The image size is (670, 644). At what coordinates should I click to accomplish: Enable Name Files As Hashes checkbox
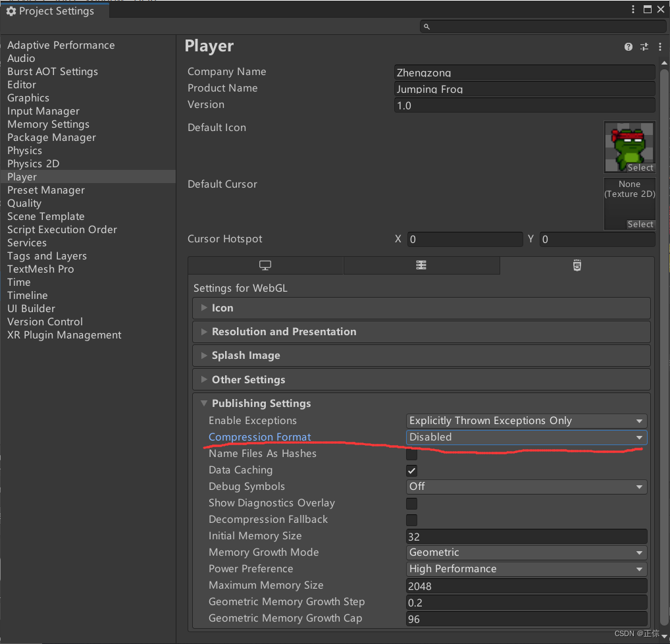[x=411, y=454]
